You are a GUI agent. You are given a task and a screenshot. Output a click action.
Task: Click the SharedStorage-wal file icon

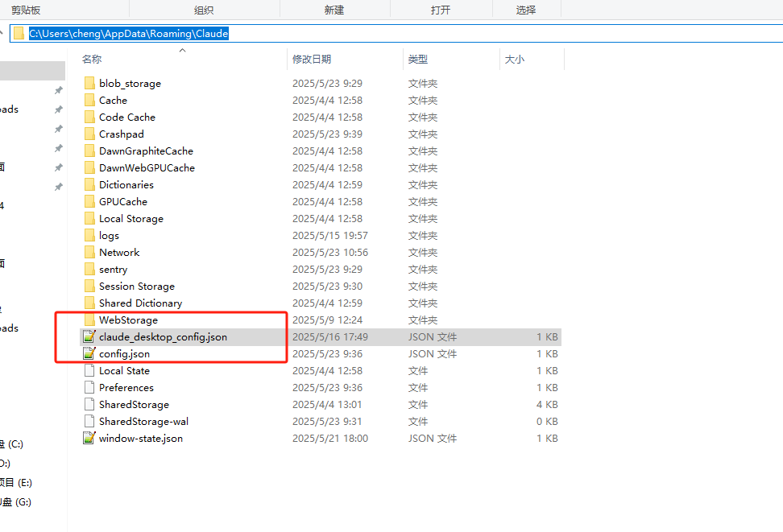(89, 421)
